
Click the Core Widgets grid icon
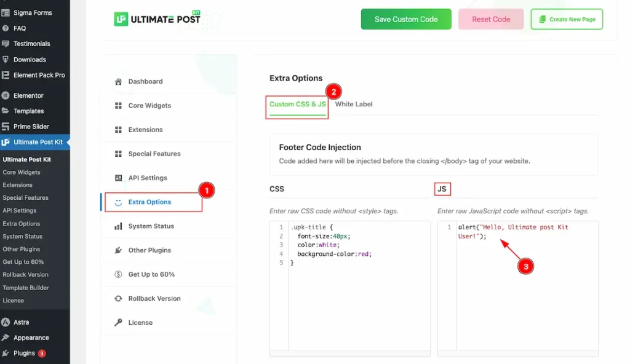coord(118,106)
